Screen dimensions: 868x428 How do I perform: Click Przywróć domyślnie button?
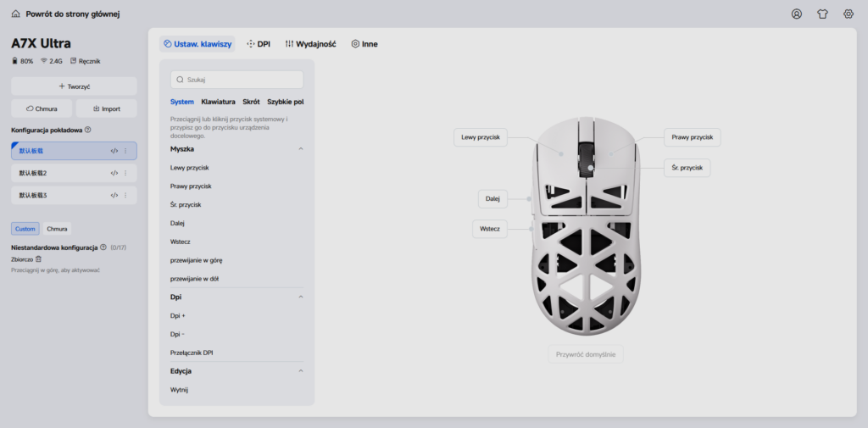click(x=586, y=353)
